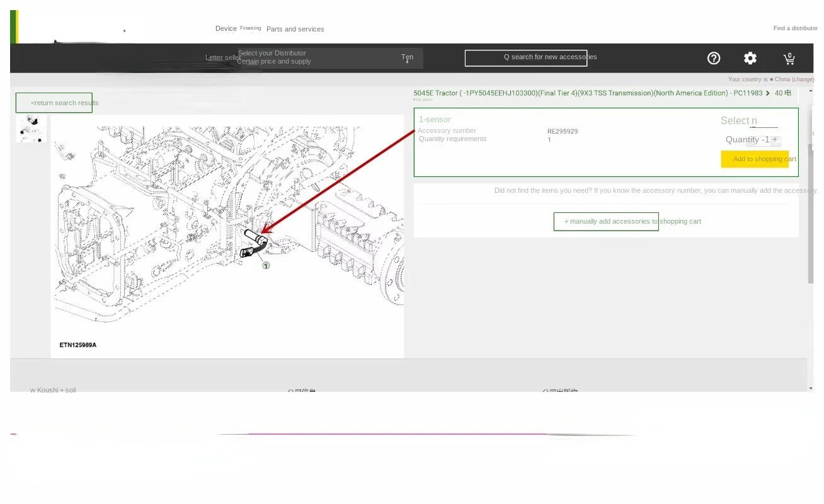
Task: Click manually add accessories to shopping cart
Action: (606, 222)
